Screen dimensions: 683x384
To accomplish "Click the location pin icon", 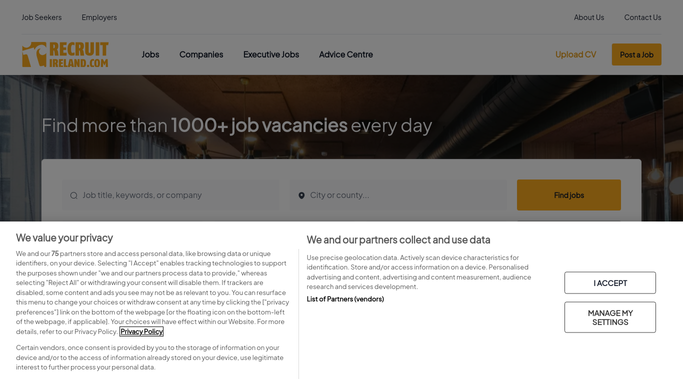I will [x=301, y=195].
